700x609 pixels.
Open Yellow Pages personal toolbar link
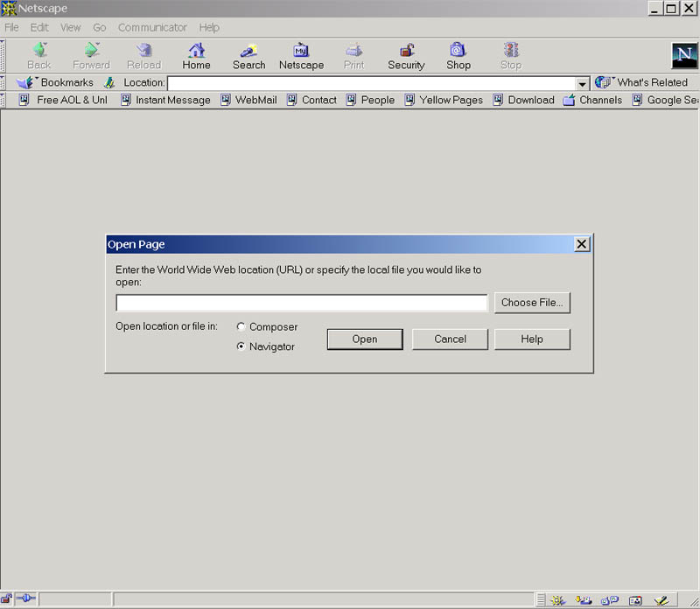[444, 100]
